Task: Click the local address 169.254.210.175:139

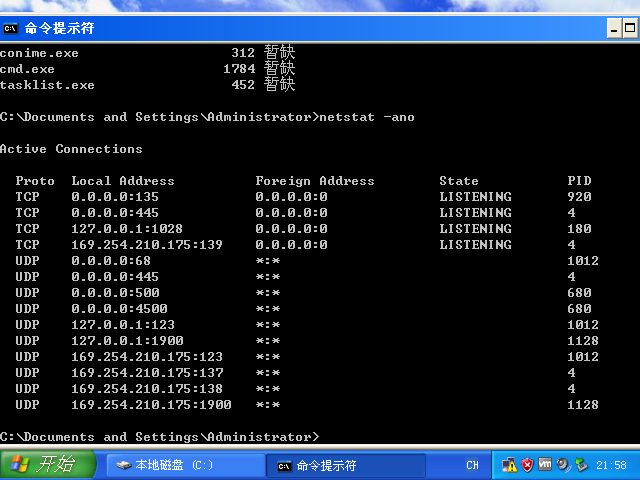Action: click(x=147, y=244)
